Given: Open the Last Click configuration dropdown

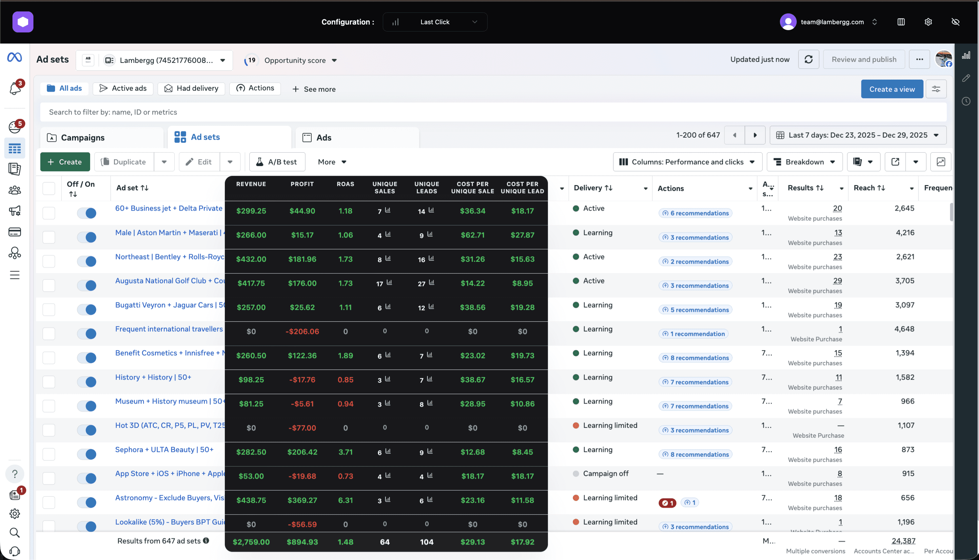Looking at the screenshot, I should (x=435, y=22).
